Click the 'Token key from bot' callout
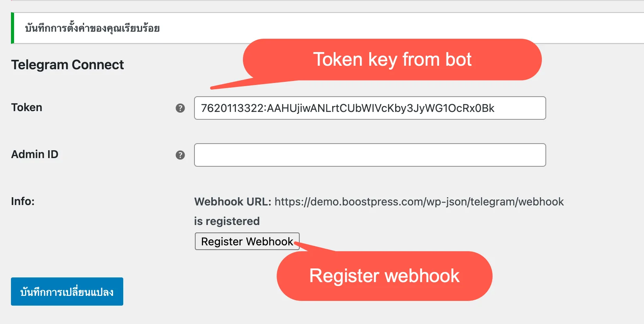The width and height of the screenshot is (644, 324). point(392,59)
